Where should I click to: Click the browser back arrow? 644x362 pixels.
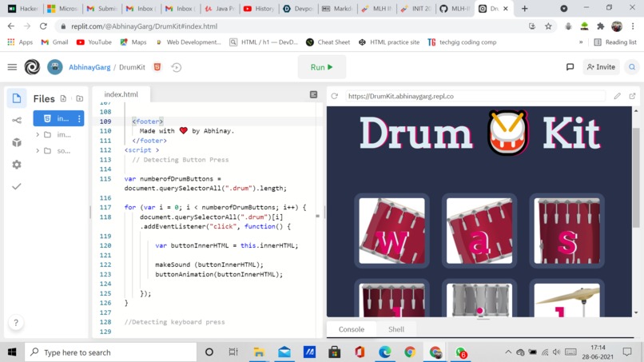click(11, 26)
